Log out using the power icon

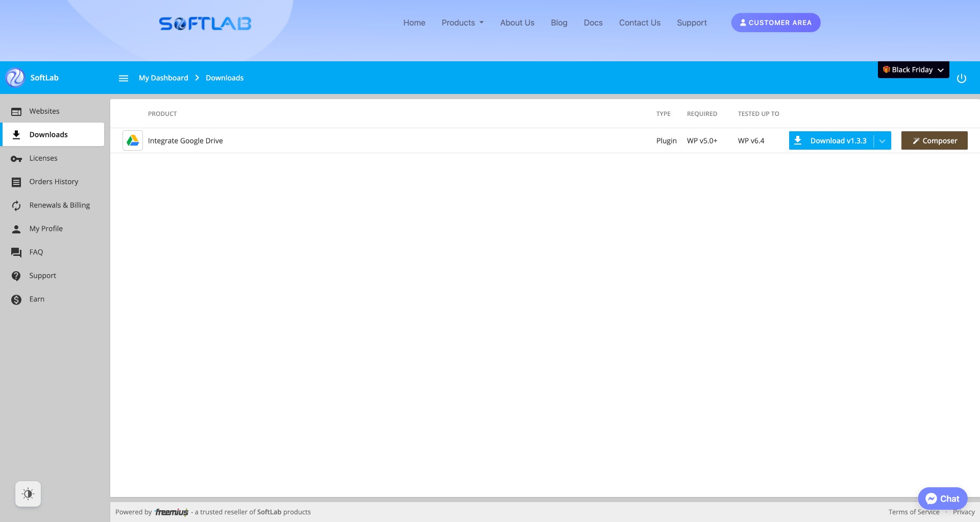coord(962,78)
